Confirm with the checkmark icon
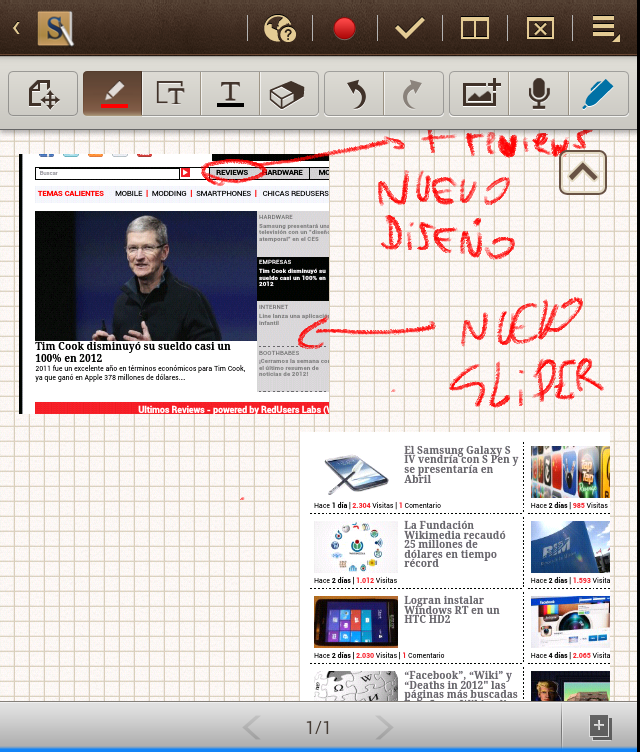This screenshot has width=640, height=752. pyautogui.click(x=410, y=28)
